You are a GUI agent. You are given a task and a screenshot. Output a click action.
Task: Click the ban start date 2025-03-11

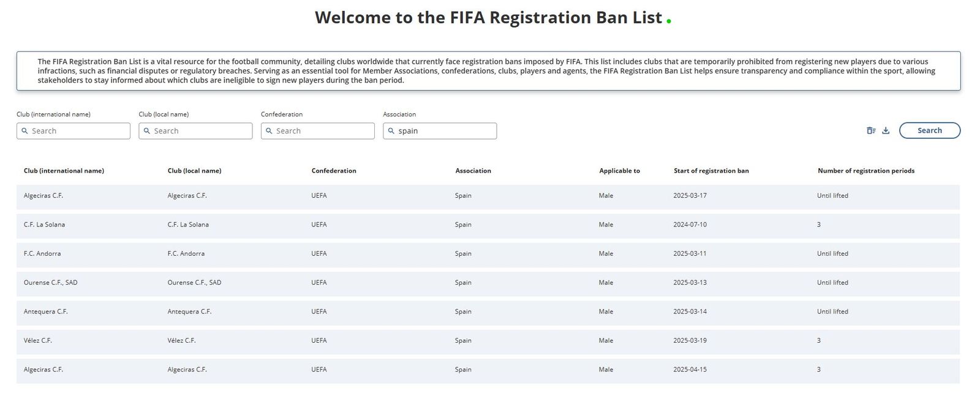coord(690,253)
